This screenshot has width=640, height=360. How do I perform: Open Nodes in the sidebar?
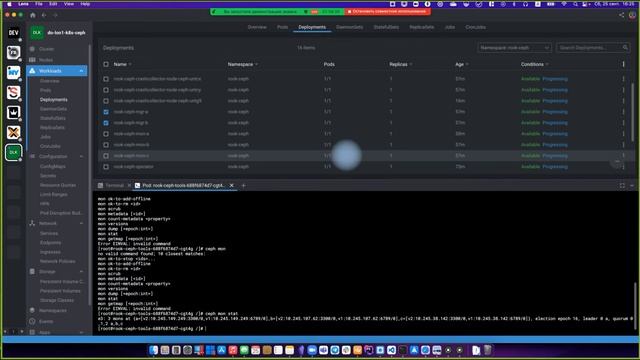(x=46, y=60)
